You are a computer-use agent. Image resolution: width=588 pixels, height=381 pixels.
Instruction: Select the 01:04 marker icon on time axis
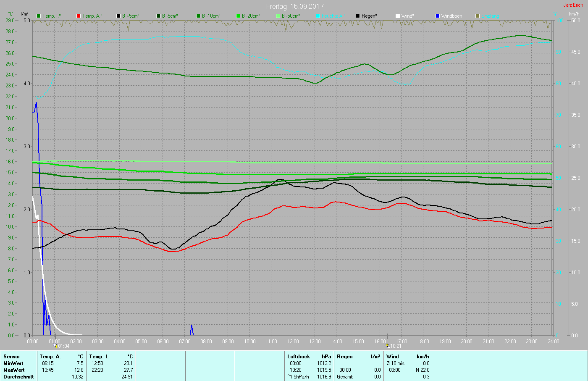click(55, 346)
